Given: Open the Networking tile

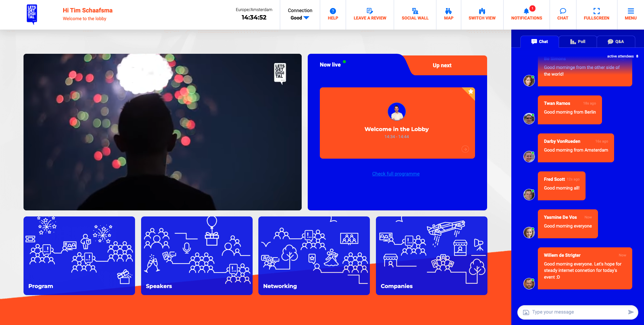Looking at the screenshot, I should click(x=314, y=256).
